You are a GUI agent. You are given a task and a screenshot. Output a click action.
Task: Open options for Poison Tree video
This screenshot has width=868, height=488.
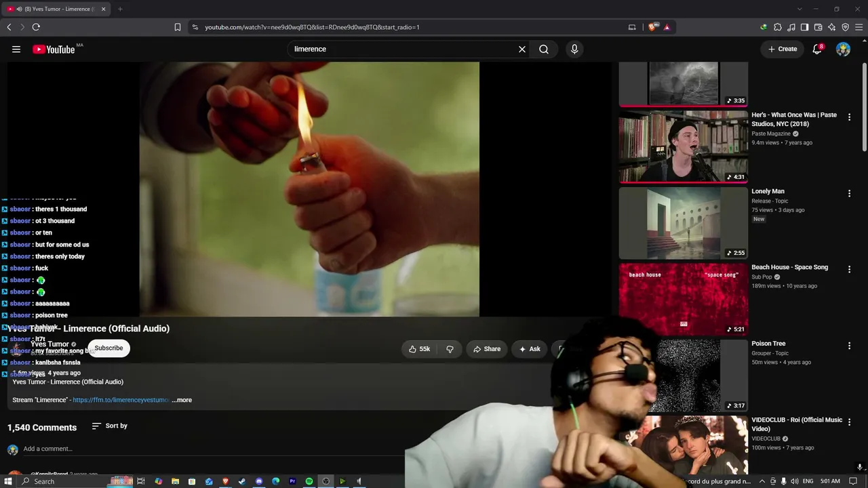click(849, 346)
